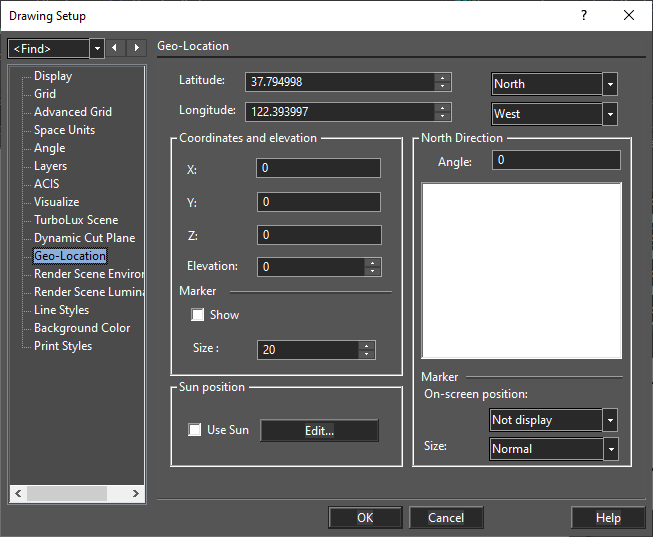Image resolution: width=653 pixels, height=537 pixels.
Task: Decrease Longitude with the down spinner arrow
Action: click(x=442, y=116)
